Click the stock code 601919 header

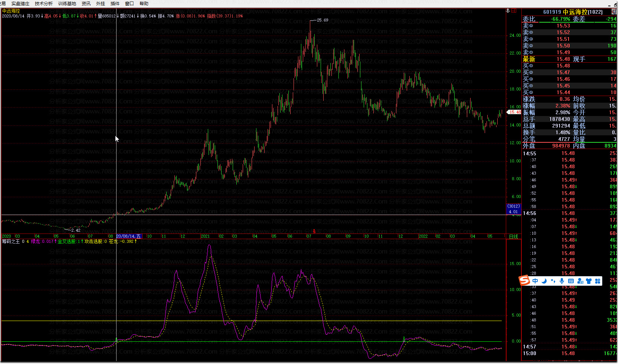point(552,12)
